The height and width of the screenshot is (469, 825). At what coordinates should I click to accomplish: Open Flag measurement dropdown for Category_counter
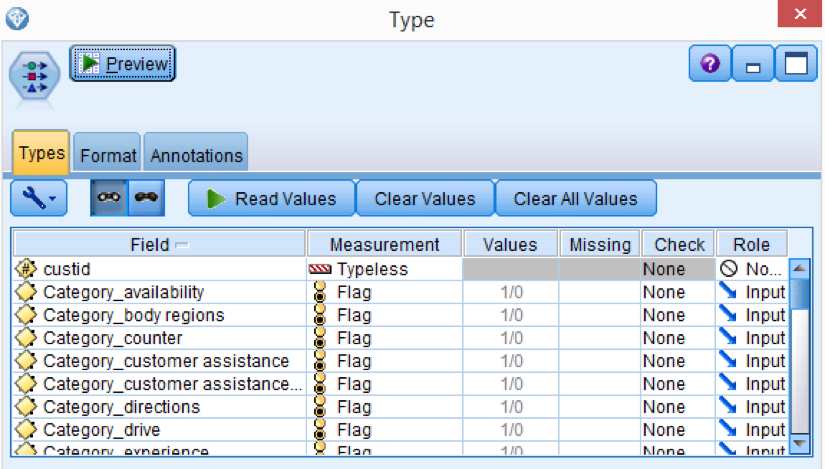tap(385, 338)
